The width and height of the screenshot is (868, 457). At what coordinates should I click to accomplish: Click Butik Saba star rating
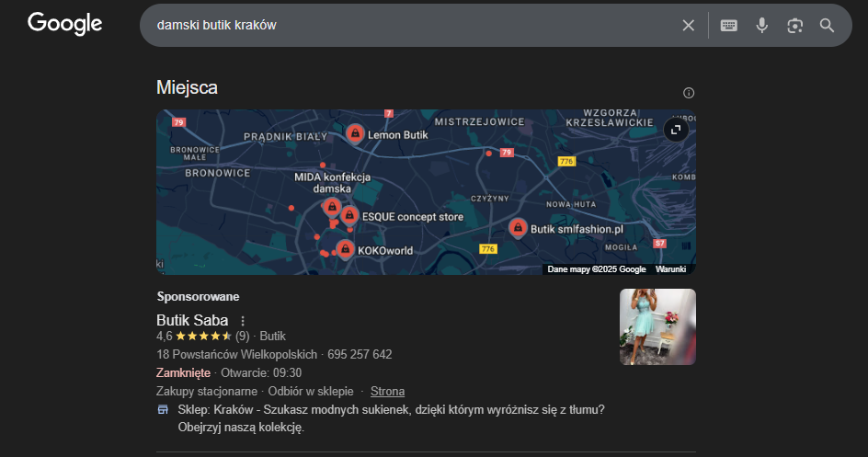click(x=203, y=337)
